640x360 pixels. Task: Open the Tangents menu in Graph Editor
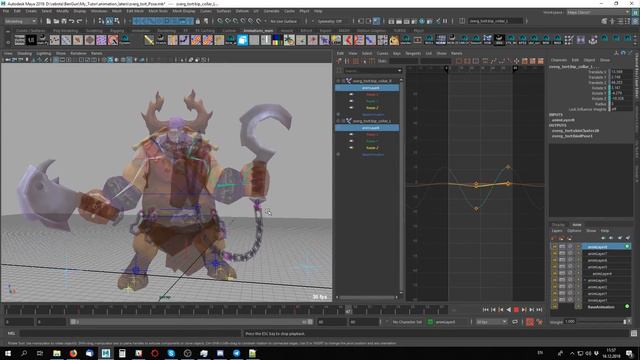pos(413,53)
